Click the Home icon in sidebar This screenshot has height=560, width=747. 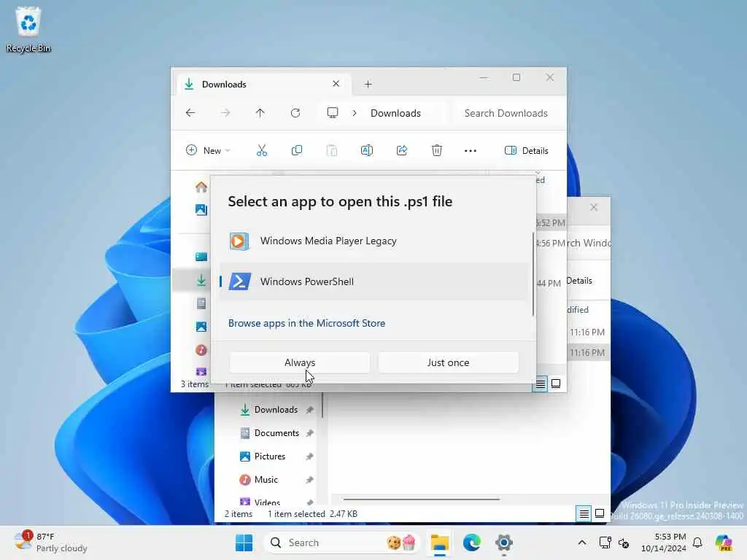(201, 187)
